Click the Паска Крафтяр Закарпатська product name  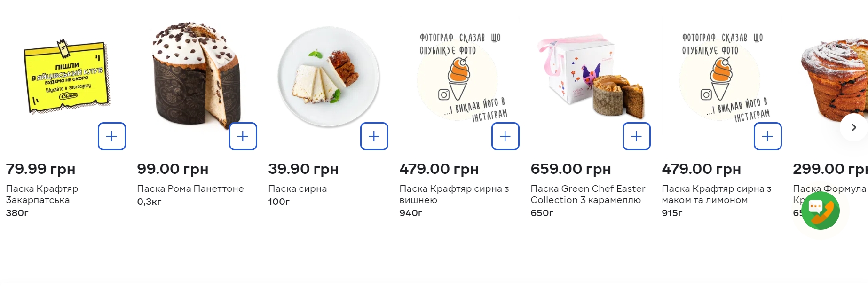point(42,194)
